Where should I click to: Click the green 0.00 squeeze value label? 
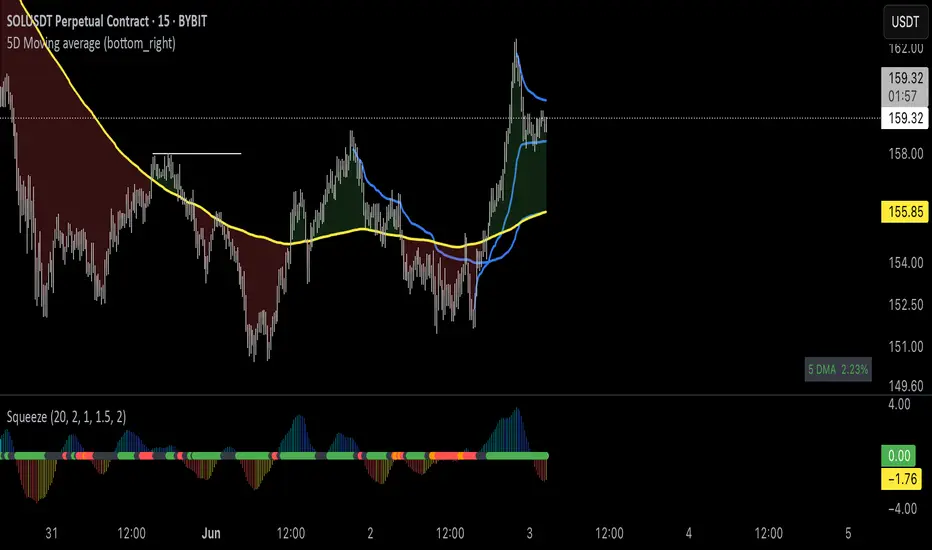tap(899, 455)
